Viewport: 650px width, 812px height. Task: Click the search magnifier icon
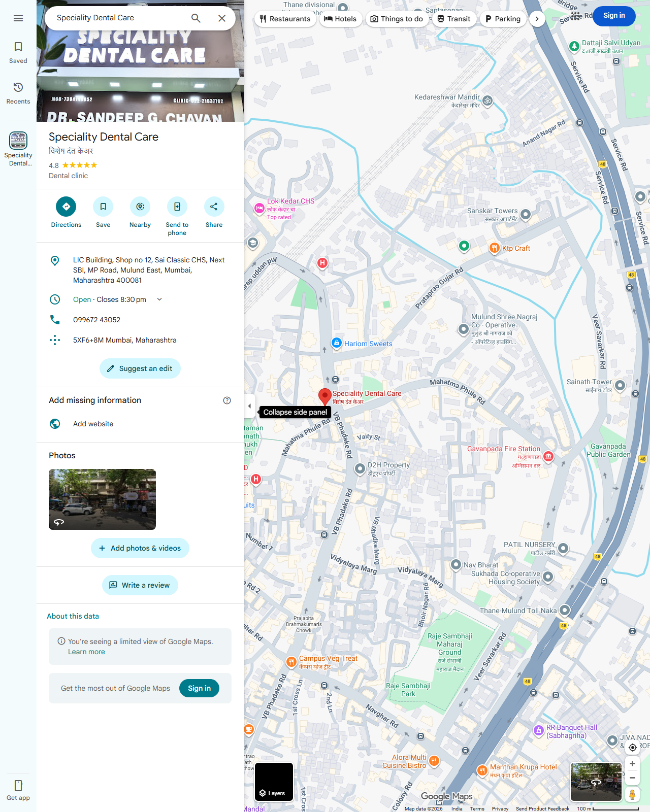[x=196, y=18]
